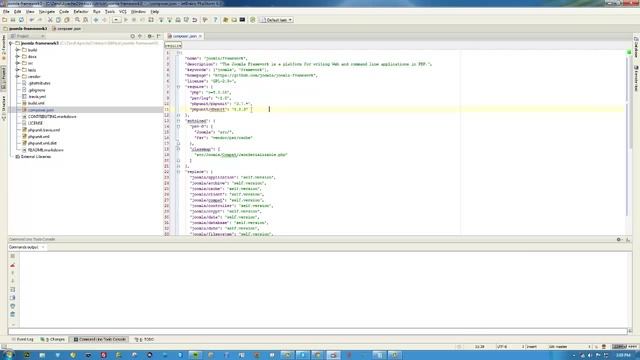Collapse the "replace" block fold marker

pos(178,172)
